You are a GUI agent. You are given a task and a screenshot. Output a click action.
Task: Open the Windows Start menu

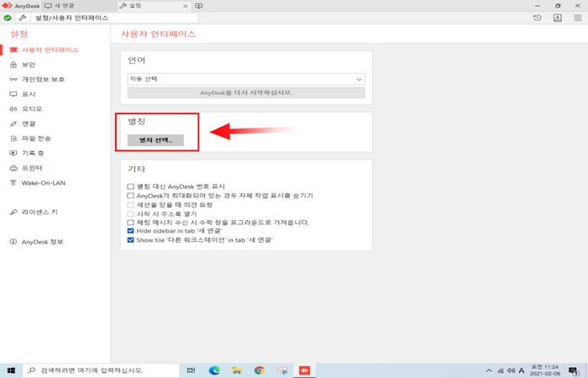coord(11,370)
